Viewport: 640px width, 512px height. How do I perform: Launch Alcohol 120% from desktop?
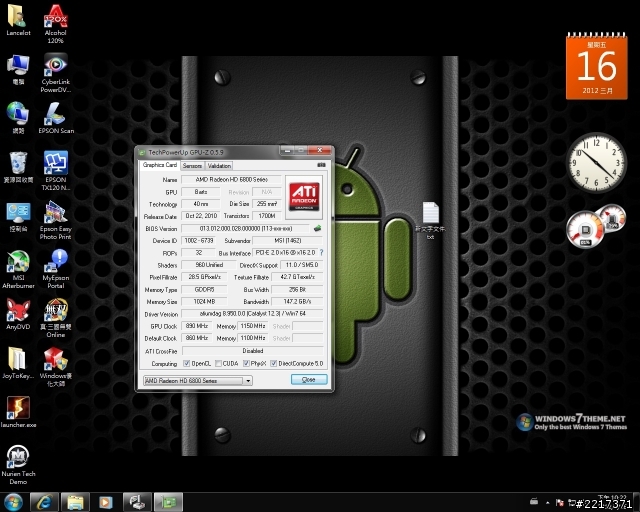click(56, 24)
